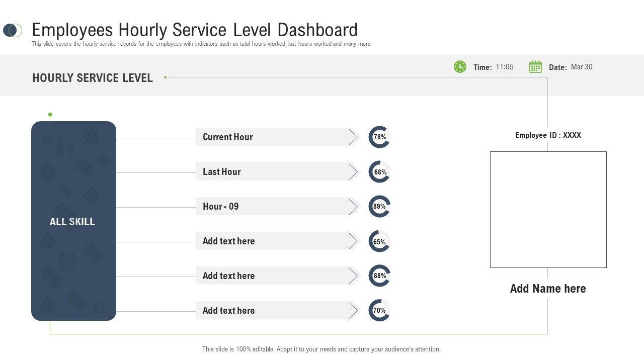644x362 pixels.
Task: Click the Employees Hourly Service Level Dashboard title
Action: [x=195, y=30]
